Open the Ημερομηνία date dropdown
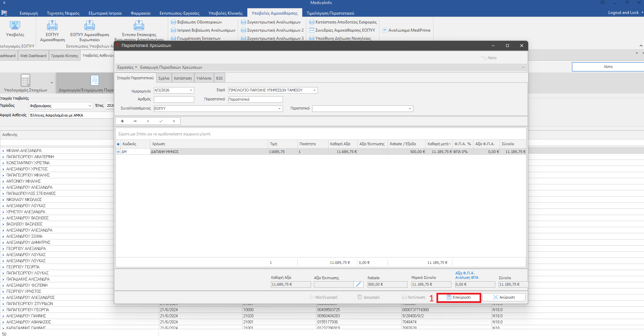This screenshot has width=644, height=336. pyautogui.click(x=191, y=90)
